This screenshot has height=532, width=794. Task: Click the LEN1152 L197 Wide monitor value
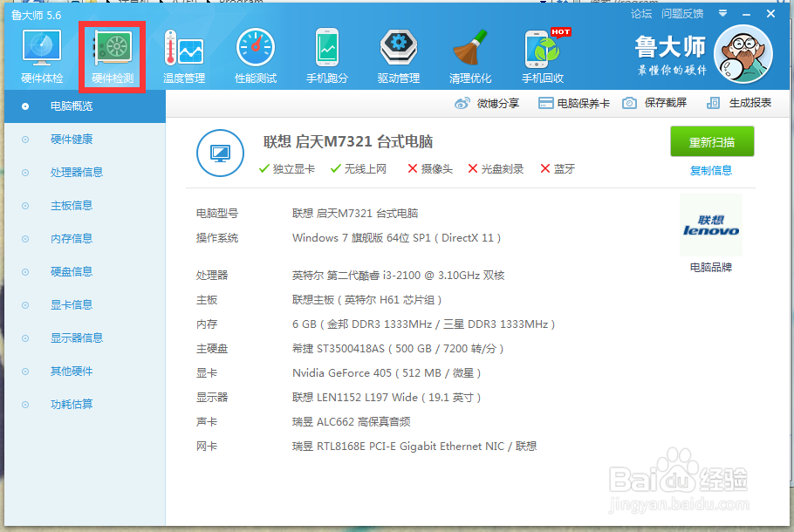(x=387, y=398)
